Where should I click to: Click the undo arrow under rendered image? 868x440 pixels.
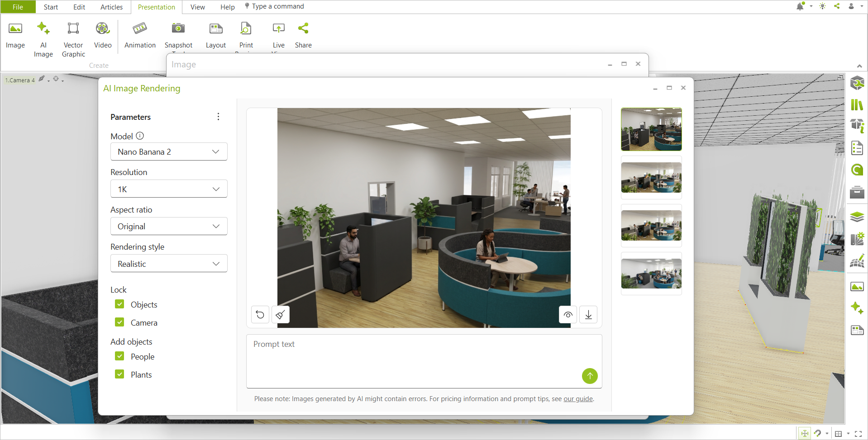point(260,315)
